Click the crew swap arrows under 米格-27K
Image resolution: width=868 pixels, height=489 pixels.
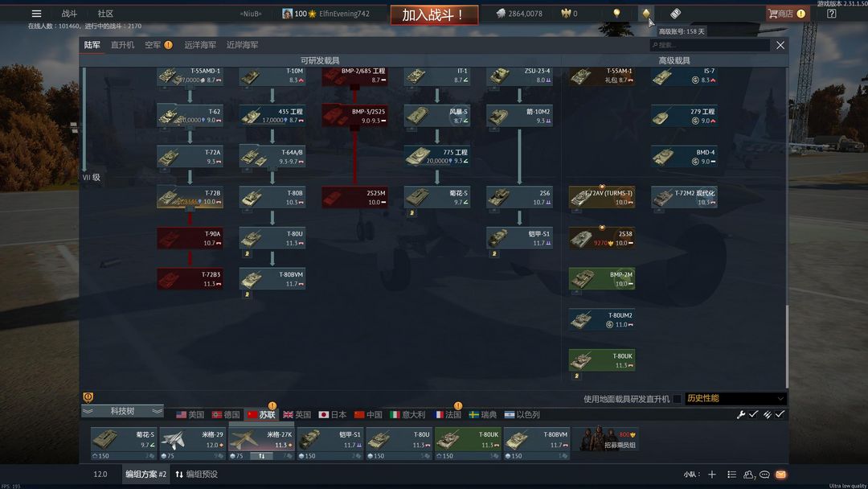(261, 456)
